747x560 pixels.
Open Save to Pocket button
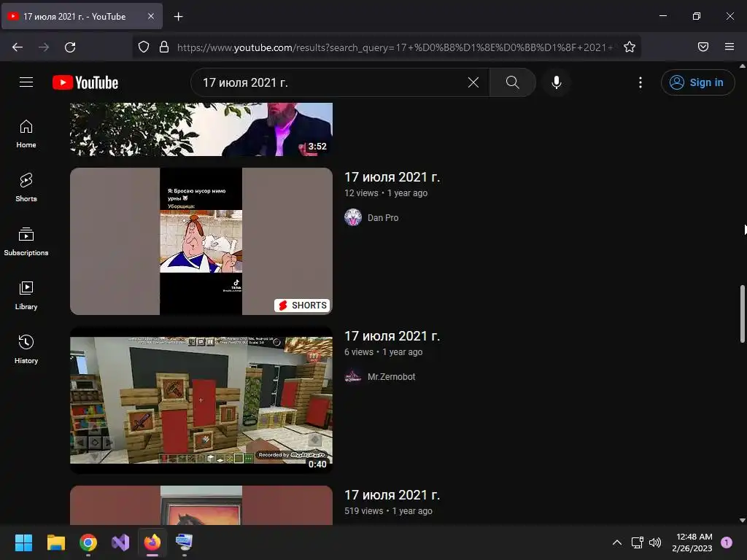pyautogui.click(x=703, y=47)
